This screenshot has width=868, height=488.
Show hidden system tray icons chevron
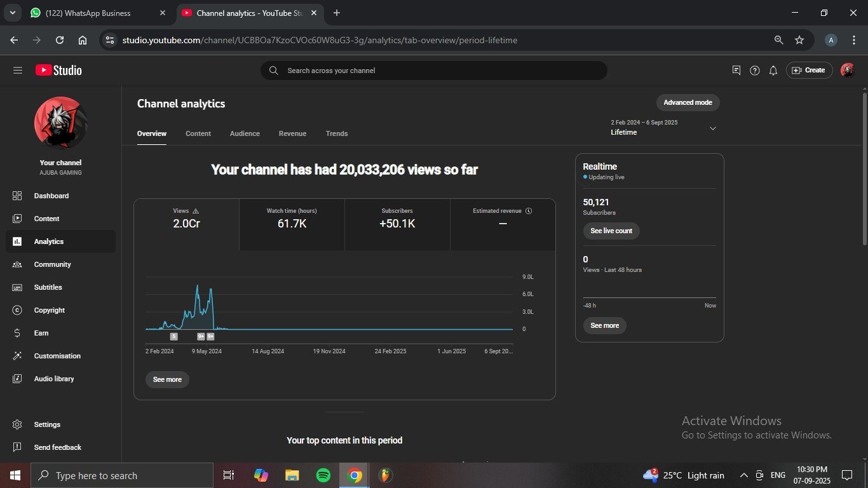click(743, 475)
